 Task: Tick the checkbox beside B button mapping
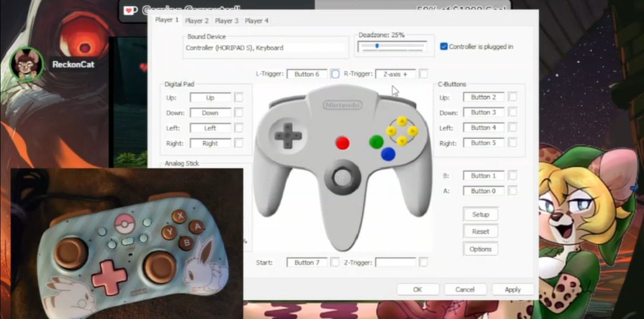point(513,176)
